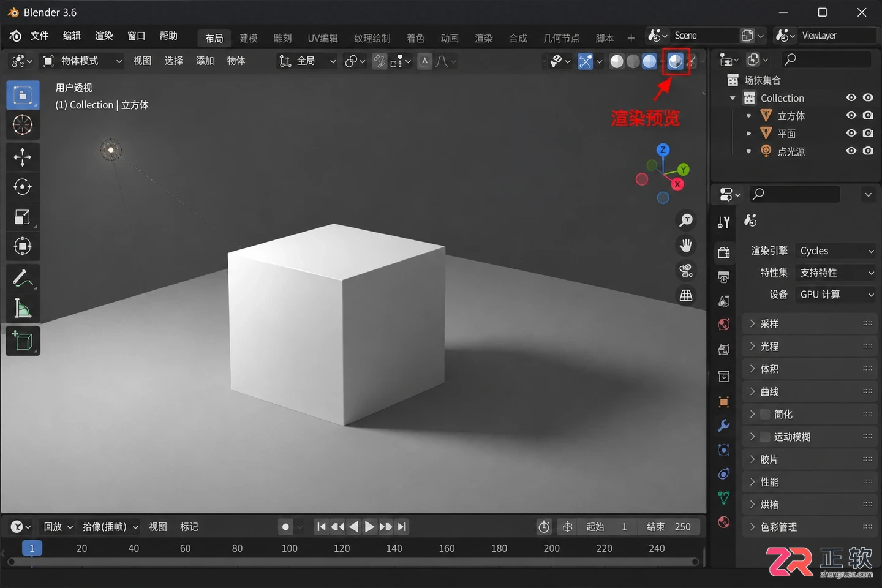
Task: Open the 添加 menu in viewport header
Action: (x=205, y=61)
